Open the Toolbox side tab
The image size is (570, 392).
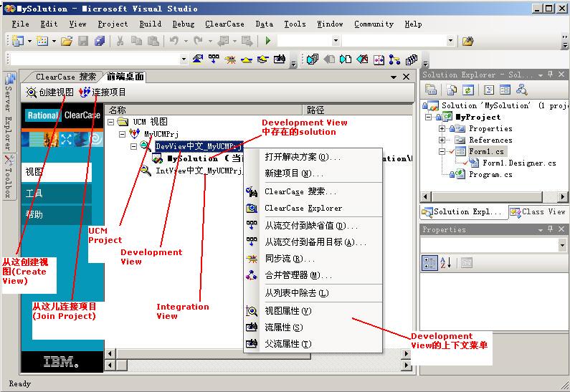pos(9,176)
